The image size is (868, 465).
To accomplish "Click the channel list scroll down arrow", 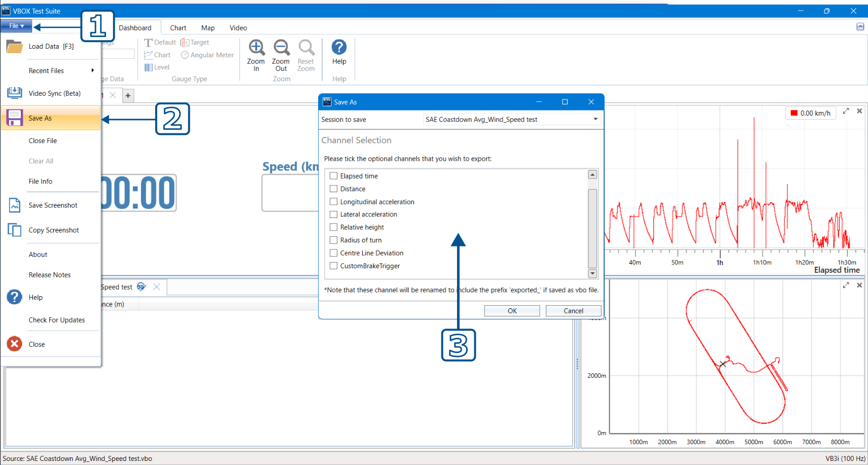I will pos(592,273).
